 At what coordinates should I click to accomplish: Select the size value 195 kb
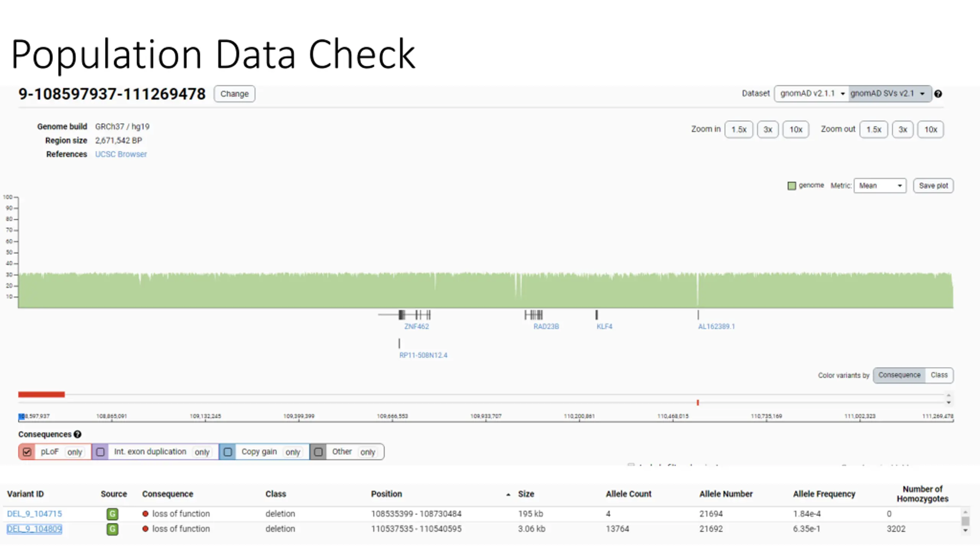pyautogui.click(x=531, y=514)
